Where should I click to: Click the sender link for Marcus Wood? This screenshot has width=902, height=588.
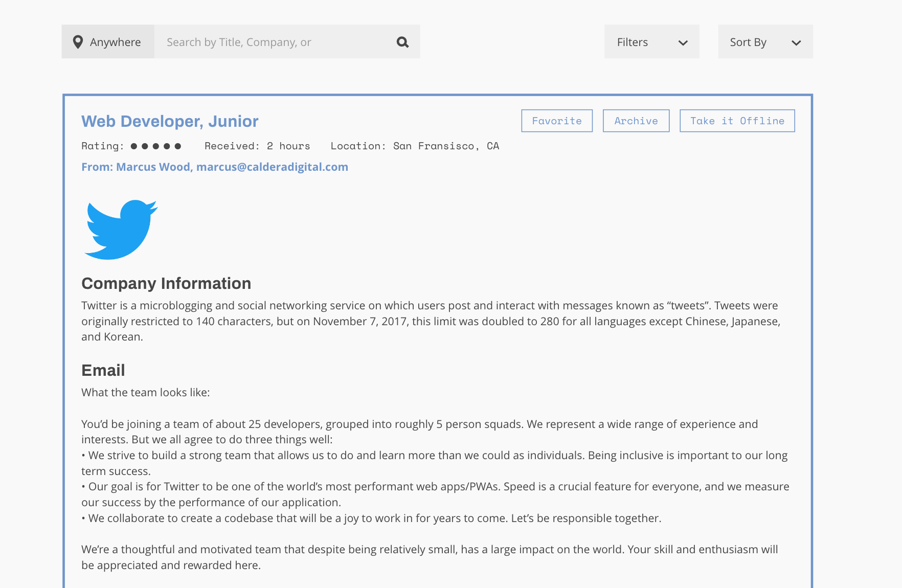[215, 167]
